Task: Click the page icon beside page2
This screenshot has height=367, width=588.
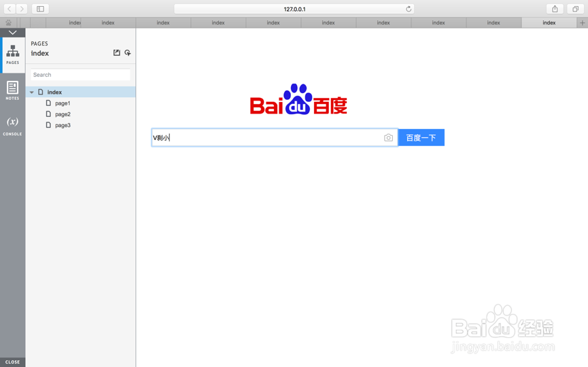Action: 48,113
